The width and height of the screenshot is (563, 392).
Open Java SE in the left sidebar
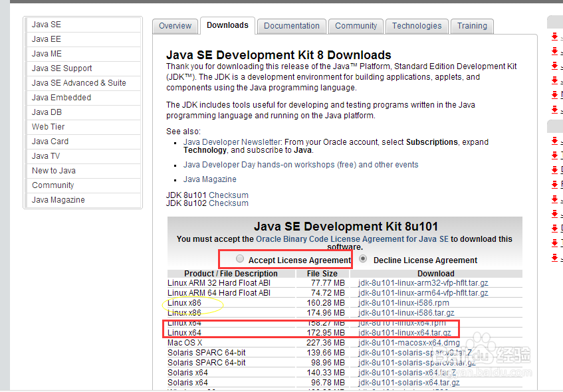(x=46, y=25)
